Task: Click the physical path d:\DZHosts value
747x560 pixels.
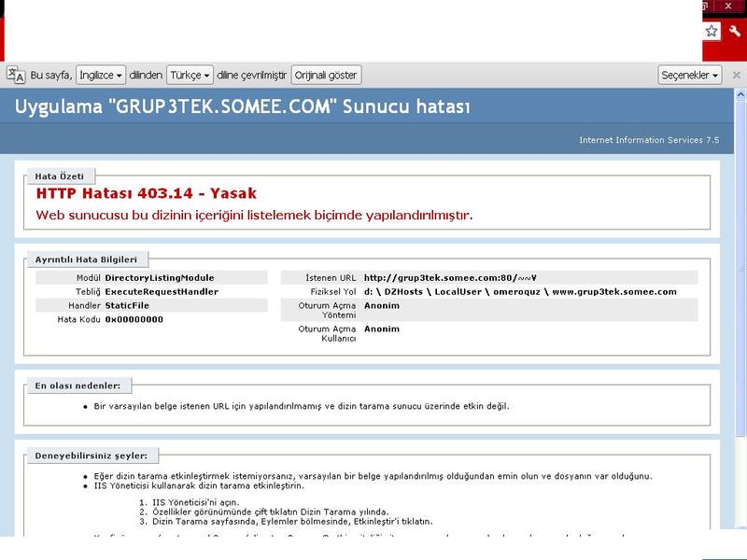Action: (x=520, y=291)
